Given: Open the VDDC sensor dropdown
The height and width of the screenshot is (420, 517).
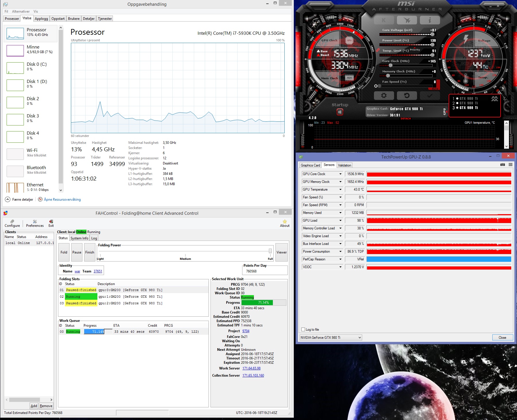Looking at the screenshot, I should [340, 267].
